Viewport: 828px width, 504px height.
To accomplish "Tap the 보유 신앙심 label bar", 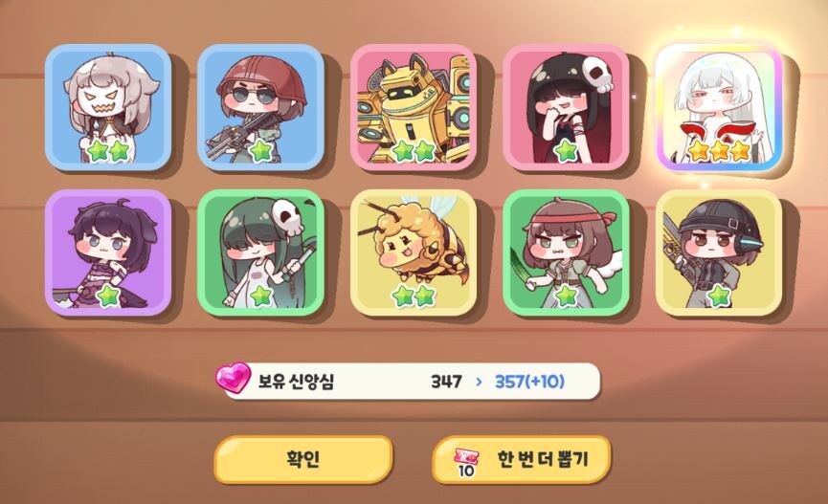I will (x=408, y=381).
